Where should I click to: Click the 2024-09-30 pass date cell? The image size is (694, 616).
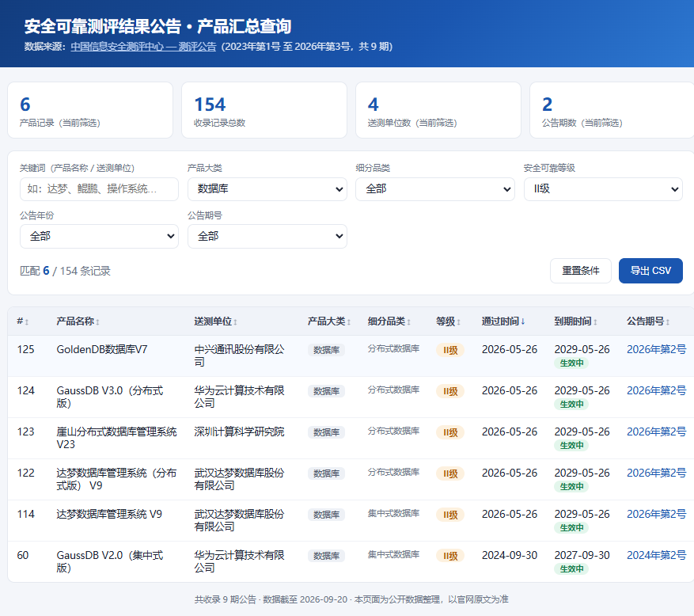(510, 555)
